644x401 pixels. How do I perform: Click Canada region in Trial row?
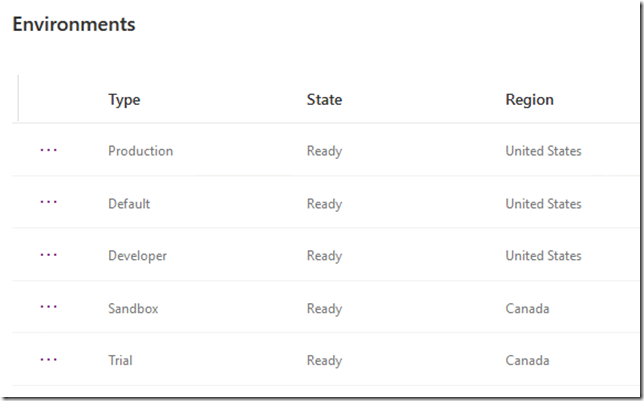[x=527, y=360]
